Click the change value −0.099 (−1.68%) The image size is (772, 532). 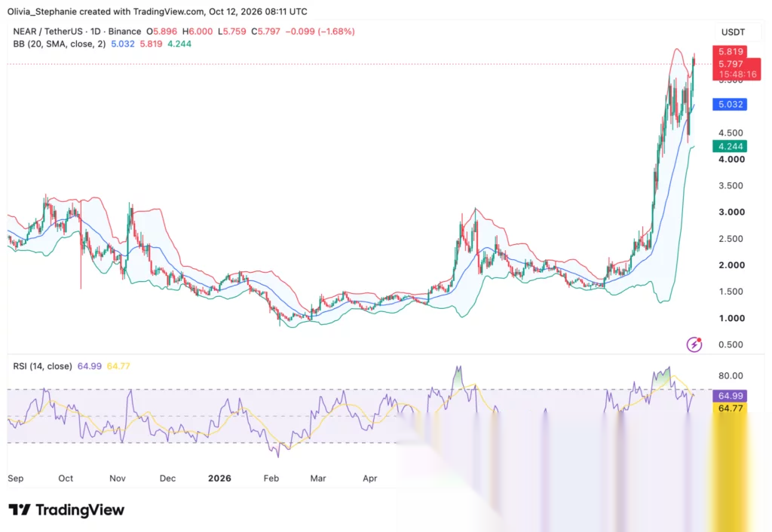pos(320,32)
